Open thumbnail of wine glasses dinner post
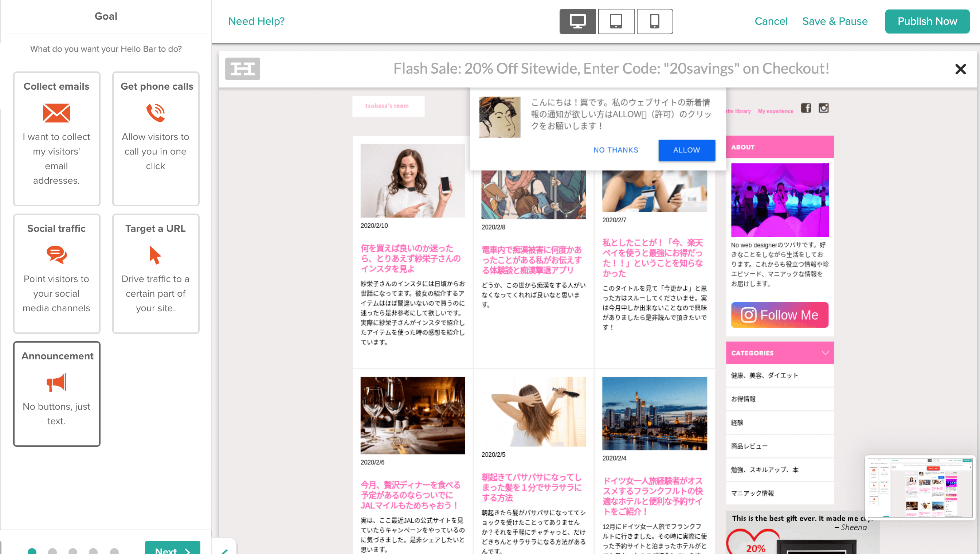The image size is (980, 554). coord(412,415)
